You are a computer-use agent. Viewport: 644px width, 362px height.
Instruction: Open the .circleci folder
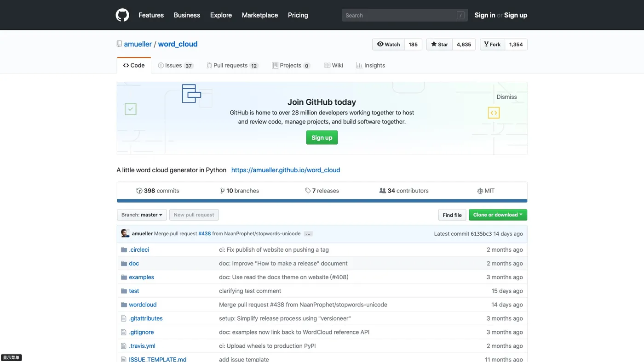[x=139, y=249]
